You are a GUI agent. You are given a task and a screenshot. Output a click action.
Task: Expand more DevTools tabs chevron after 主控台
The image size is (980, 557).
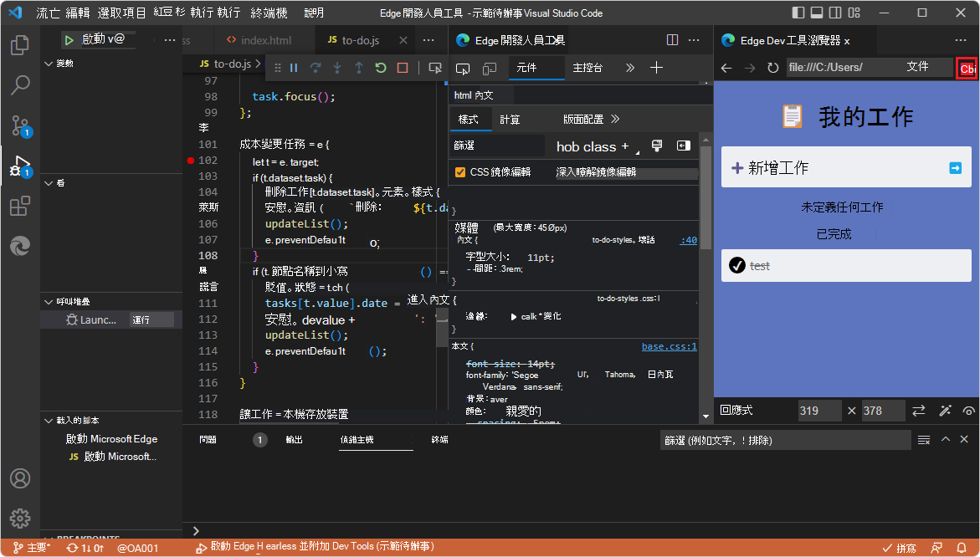click(630, 68)
